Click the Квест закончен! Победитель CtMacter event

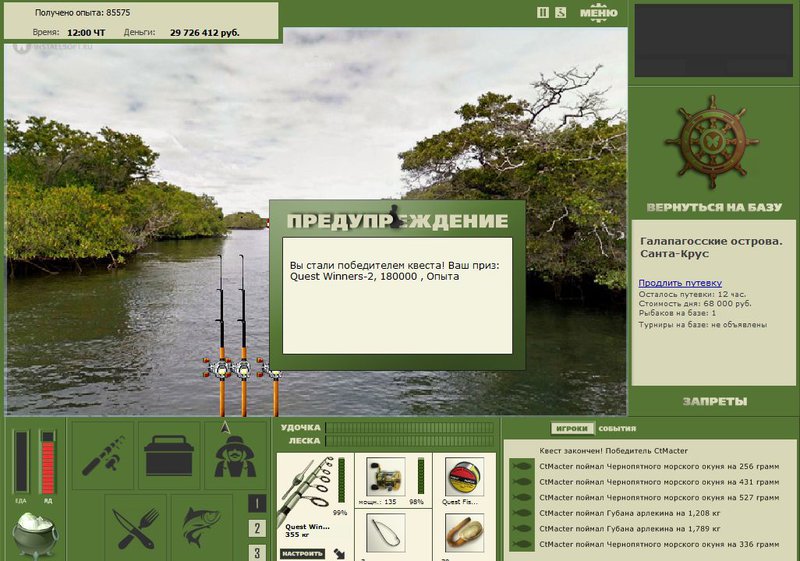pos(613,451)
